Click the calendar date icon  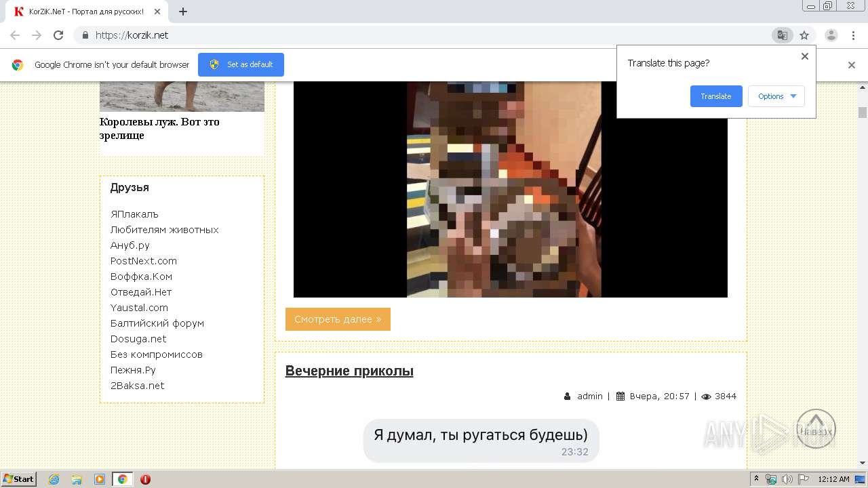[620, 396]
